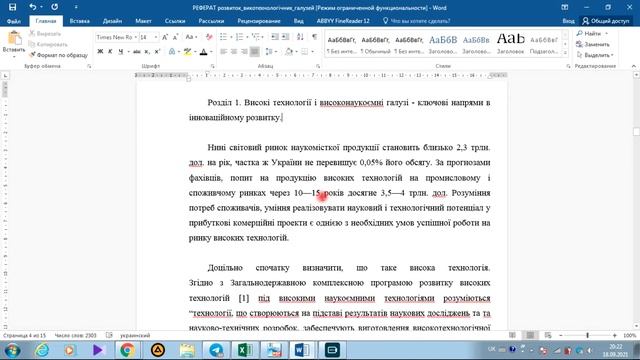Viewport: 640px width, 360px height.
Task: Open line spacing options dropdown
Action: click(271, 52)
